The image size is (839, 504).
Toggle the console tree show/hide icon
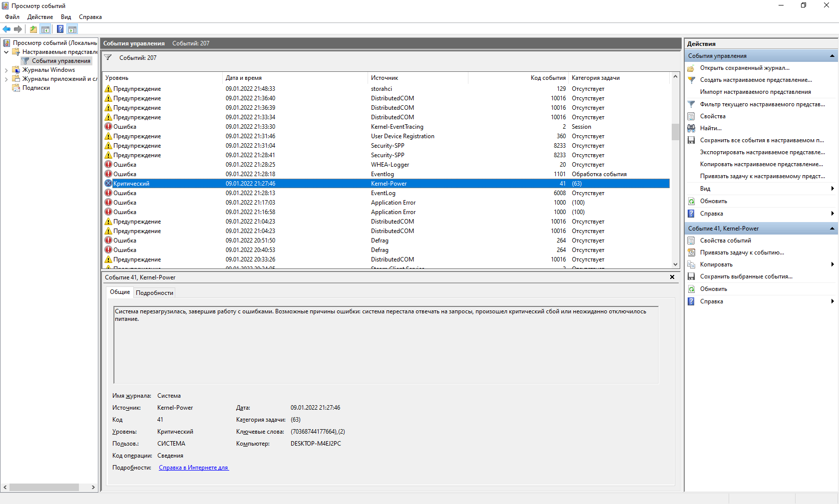pyautogui.click(x=45, y=29)
